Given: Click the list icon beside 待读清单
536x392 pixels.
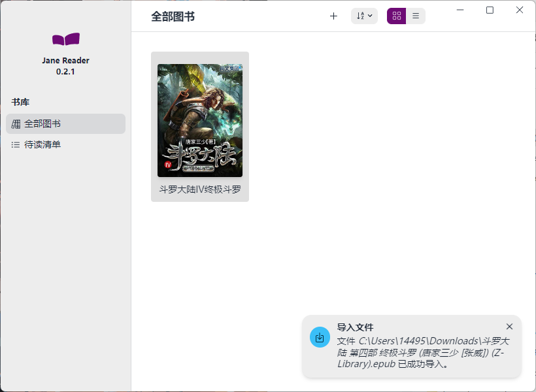Looking at the screenshot, I should (x=16, y=144).
